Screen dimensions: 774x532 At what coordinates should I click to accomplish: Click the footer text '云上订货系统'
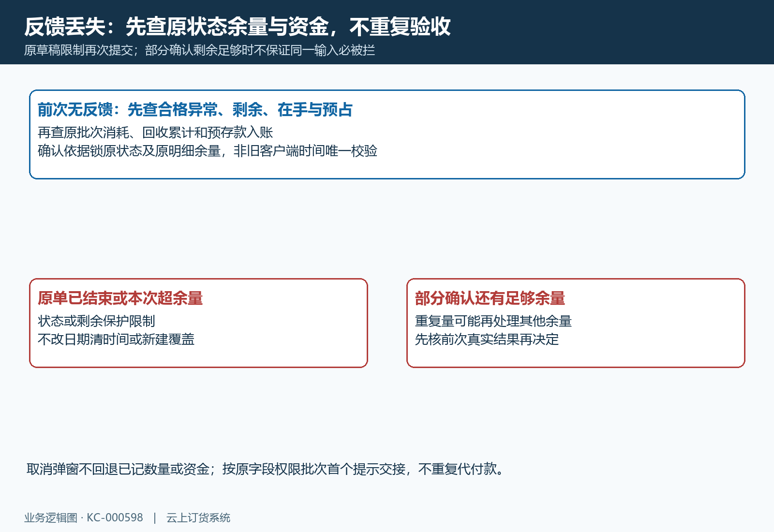[198, 517]
